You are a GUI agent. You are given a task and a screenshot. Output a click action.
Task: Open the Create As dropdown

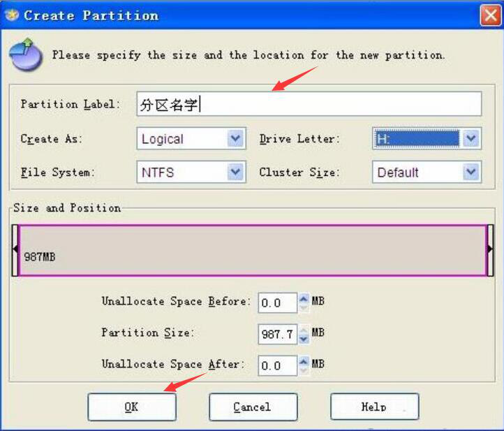[x=191, y=138]
